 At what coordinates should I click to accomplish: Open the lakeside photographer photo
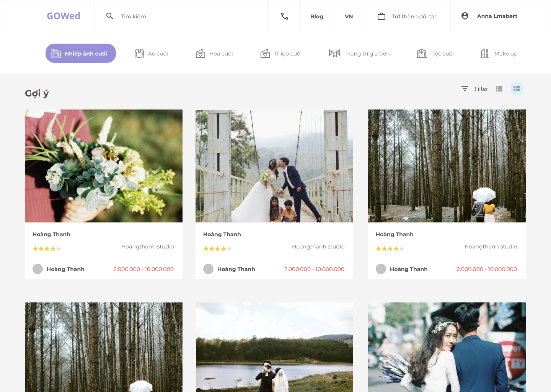[x=274, y=347]
